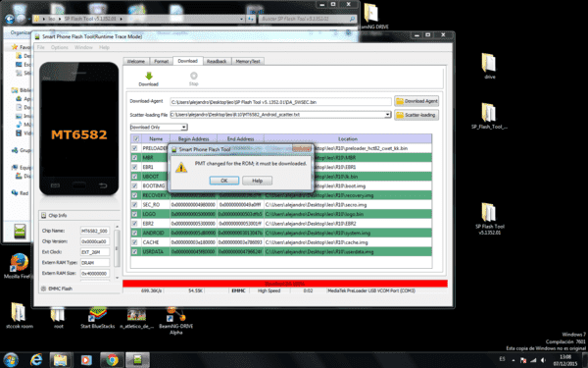Switch to the MemoryTest tab
The height and width of the screenshot is (368, 588).
(x=248, y=61)
